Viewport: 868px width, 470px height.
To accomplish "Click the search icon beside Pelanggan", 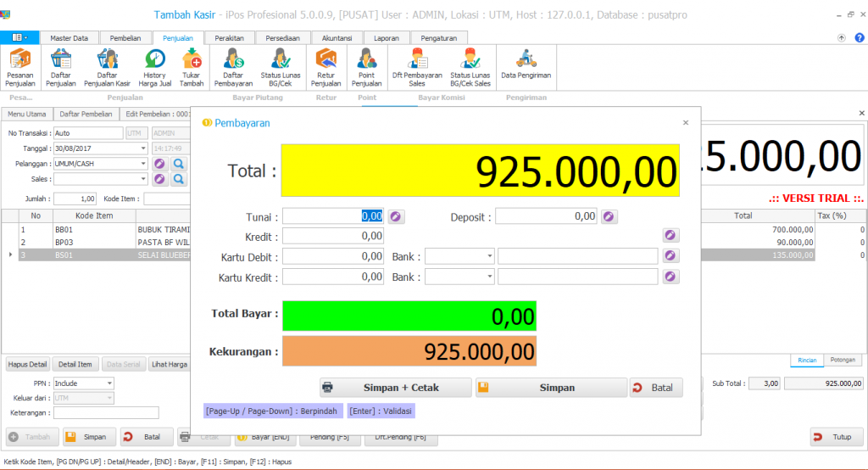I will pyautogui.click(x=178, y=164).
